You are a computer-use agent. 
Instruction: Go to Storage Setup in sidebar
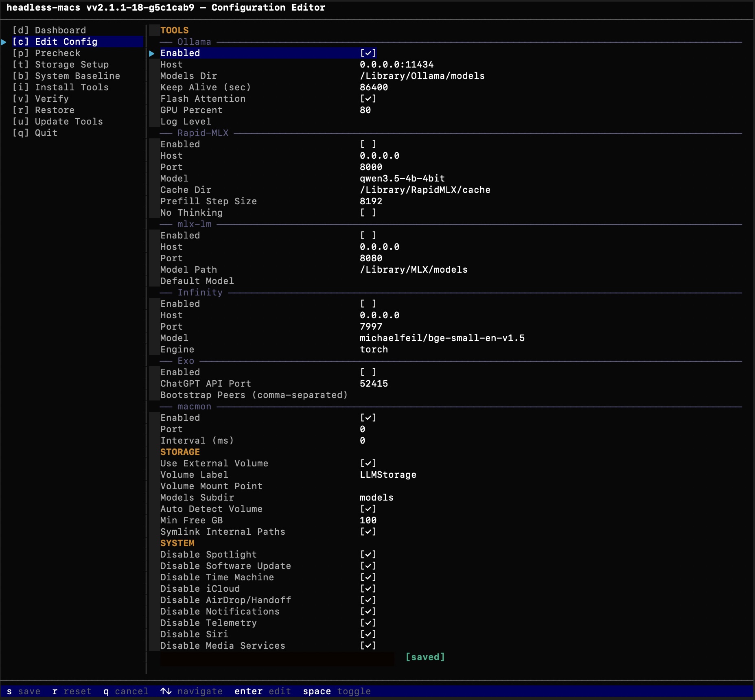tap(61, 64)
